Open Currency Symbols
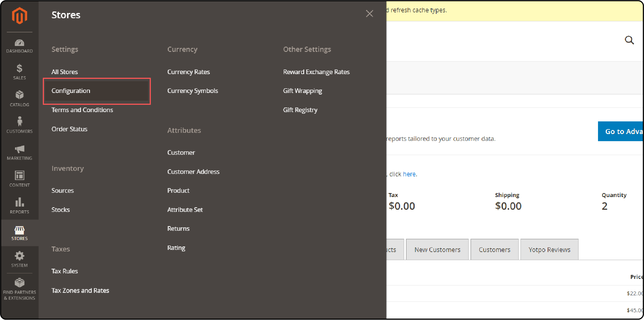Viewport: 644px width, 320px height. (193, 91)
